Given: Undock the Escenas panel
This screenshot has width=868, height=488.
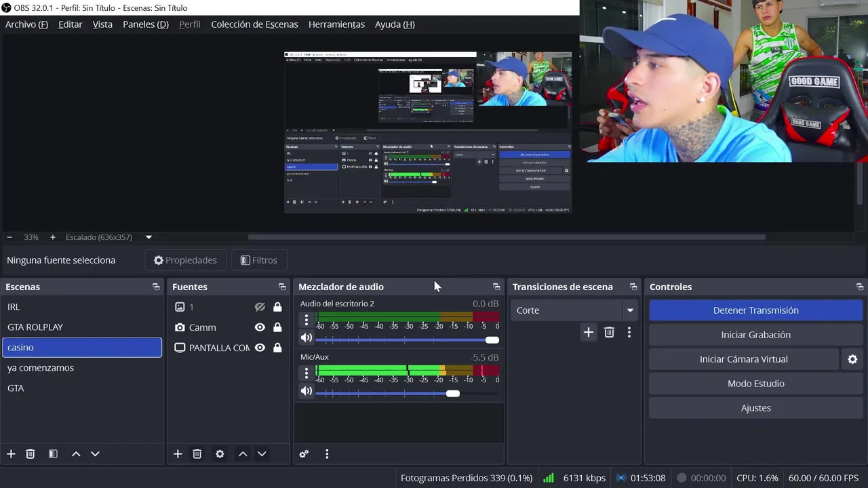Looking at the screenshot, I should coord(156,287).
